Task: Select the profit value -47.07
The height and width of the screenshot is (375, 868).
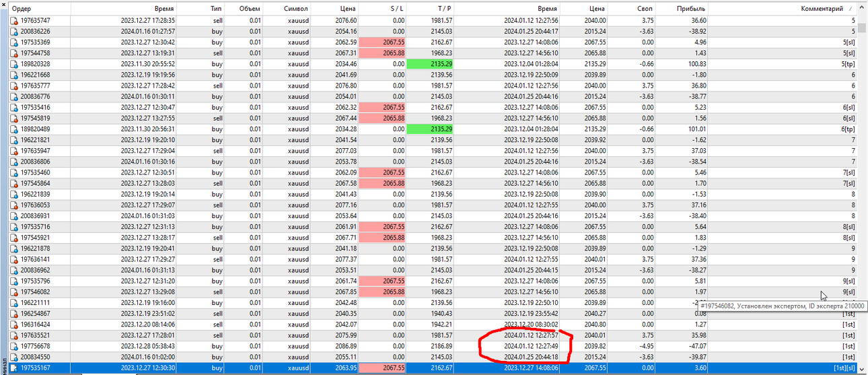Action: coord(696,346)
